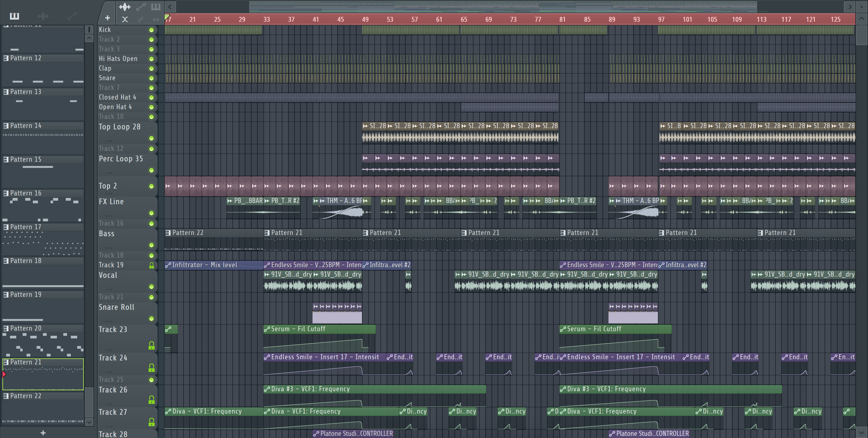Focus automation clips with playlist node-line icon
Screen dimensions: 868x438
(141, 7)
